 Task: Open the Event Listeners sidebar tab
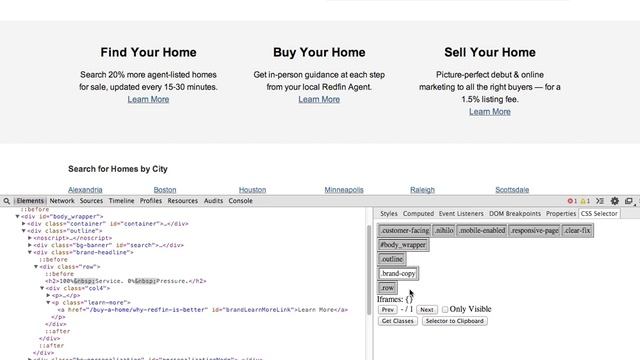(461, 213)
